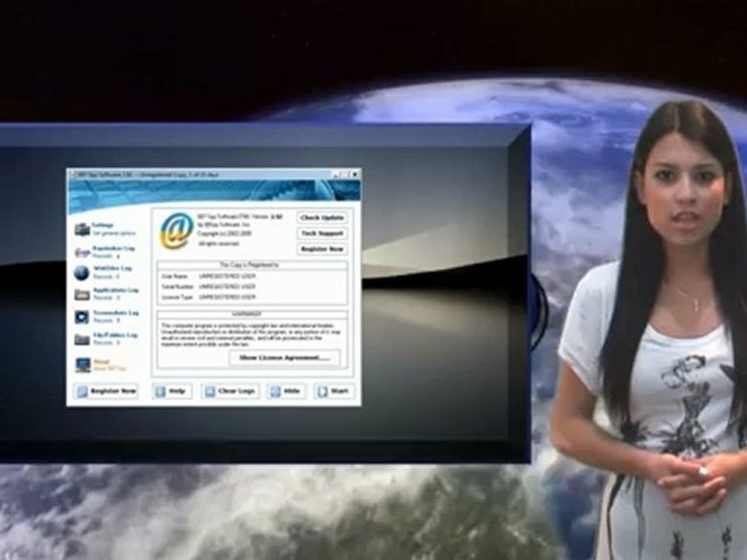Open the File/Folders Log section
This screenshot has height=560, width=747.
coord(106,338)
